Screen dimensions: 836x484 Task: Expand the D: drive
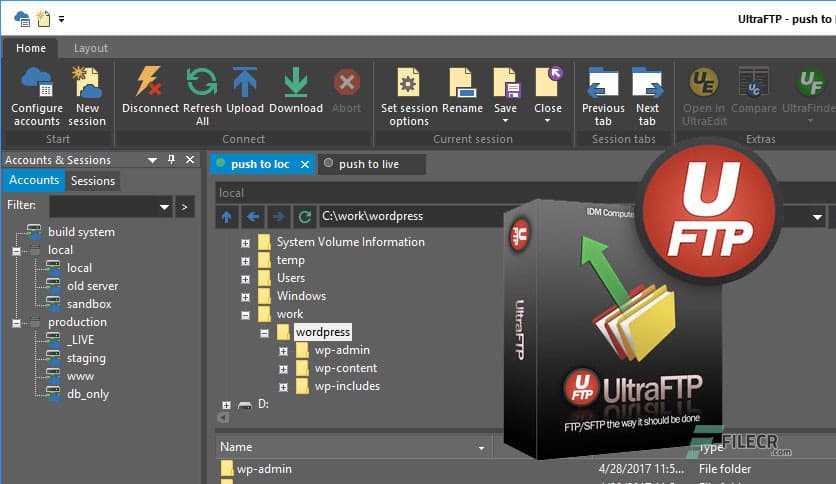pos(227,405)
